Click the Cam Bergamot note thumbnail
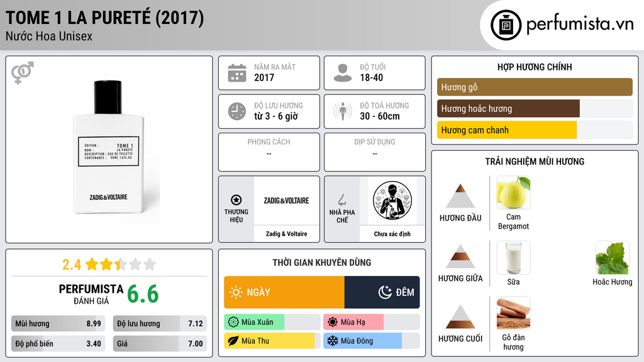Viewport: 644px width, 362px height. 513,192
